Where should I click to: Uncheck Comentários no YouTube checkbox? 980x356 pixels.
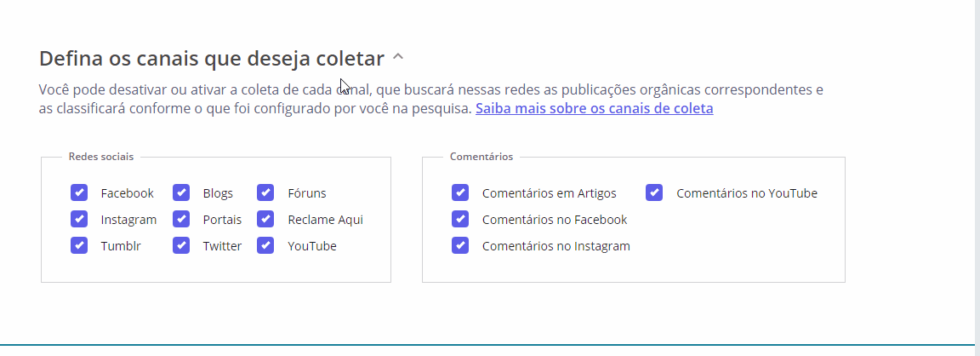654,193
